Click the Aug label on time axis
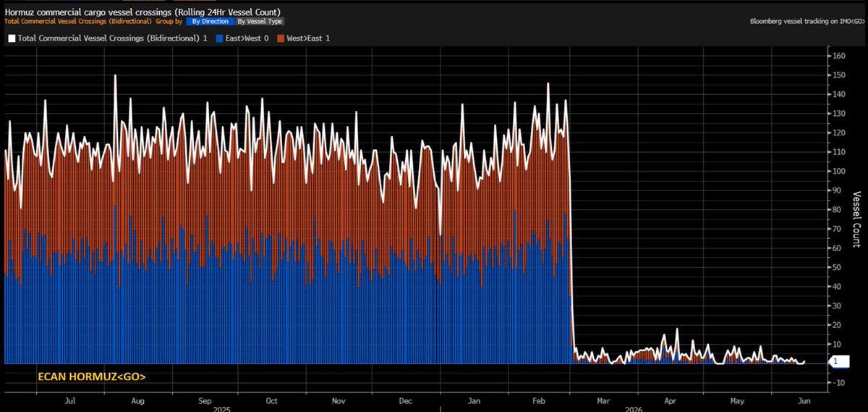The image size is (868, 412). (x=137, y=400)
